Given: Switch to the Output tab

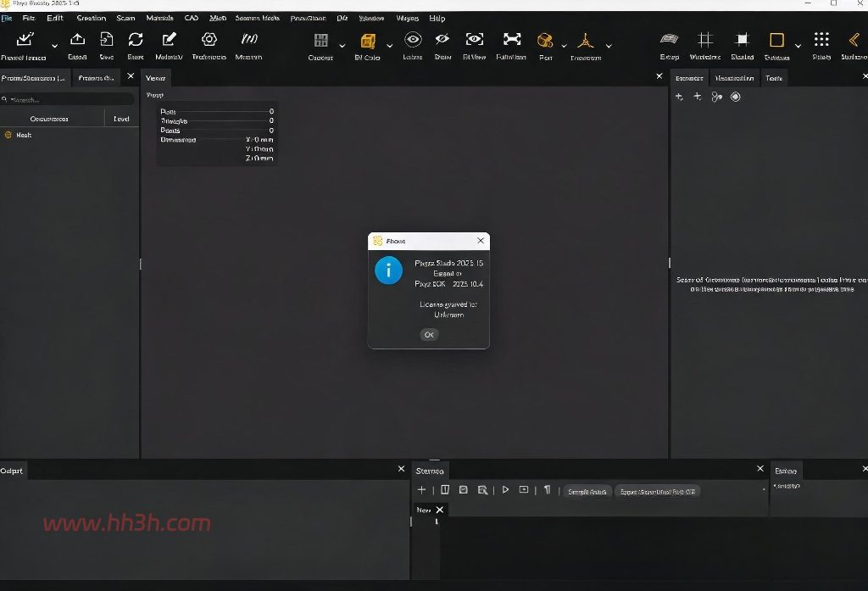Looking at the screenshot, I should point(12,471).
